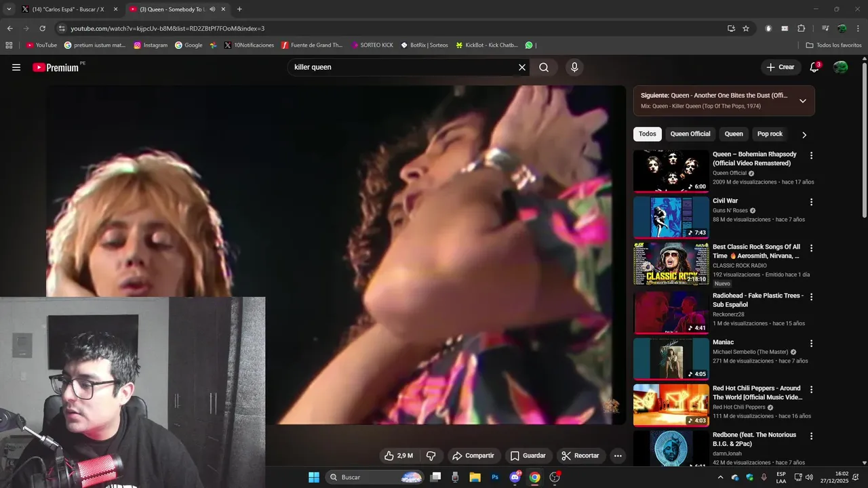Open options for Maniac suggestion

coord(811,343)
